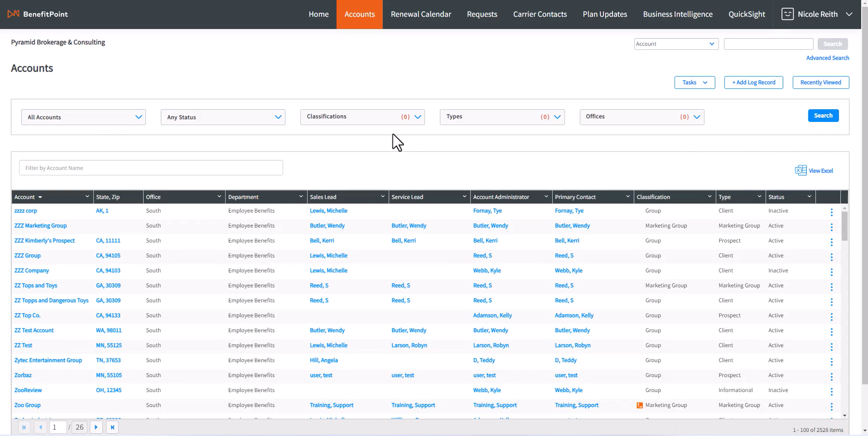Click the orange flag icon beside Zoo Group classification
Image resolution: width=868 pixels, height=436 pixels.
(640, 405)
